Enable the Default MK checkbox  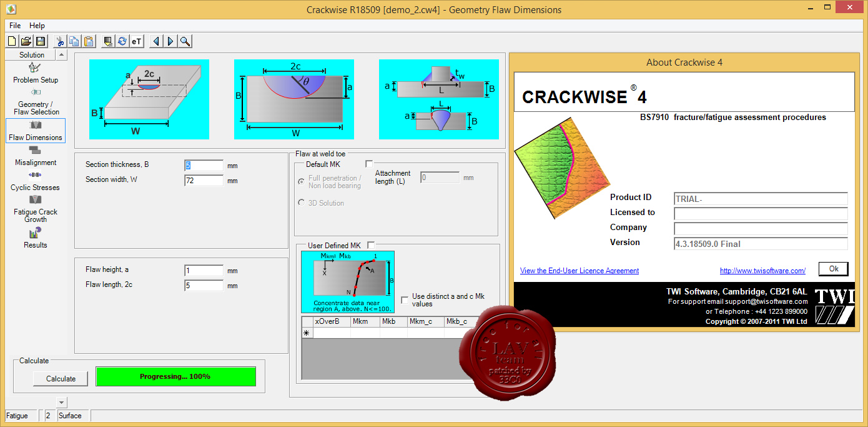pyautogui.click(x=369, y=164)
